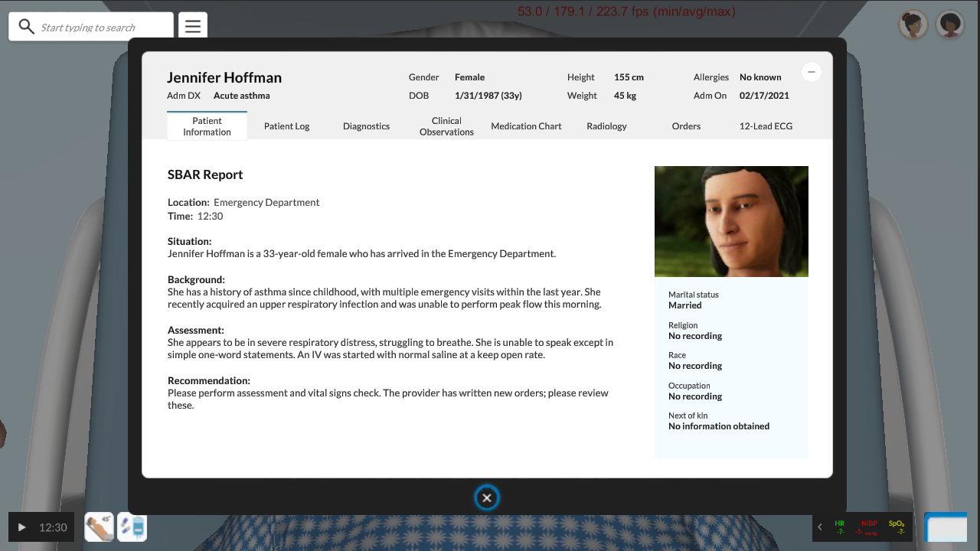Open the Orders tab
The image size is (980, 551).
click(x=686, y=126)
